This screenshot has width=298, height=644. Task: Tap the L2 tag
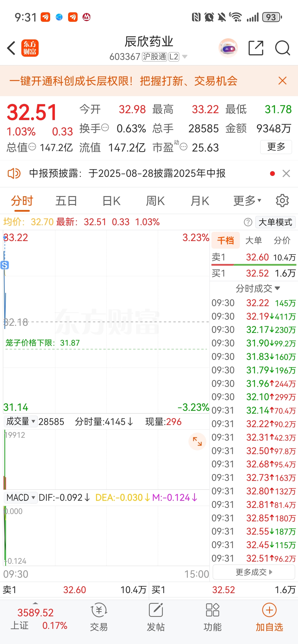click(x=174, y=57)
